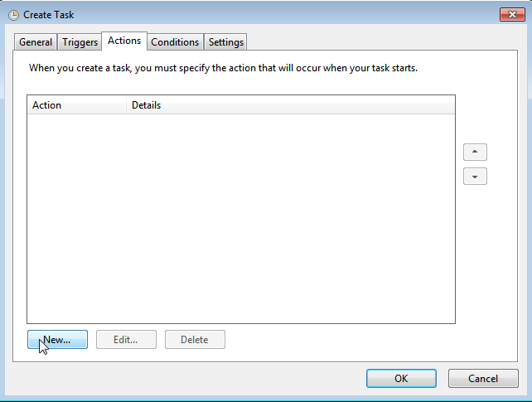
Task: Click the divider between Action and Details columns
Action: [x=126, y=105]
